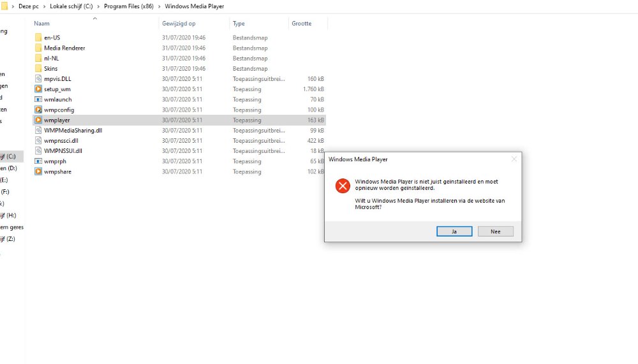Select the wmpnssci.dll file name
Image resolution: width=638 pixels, height=364 pixels.
61,141
